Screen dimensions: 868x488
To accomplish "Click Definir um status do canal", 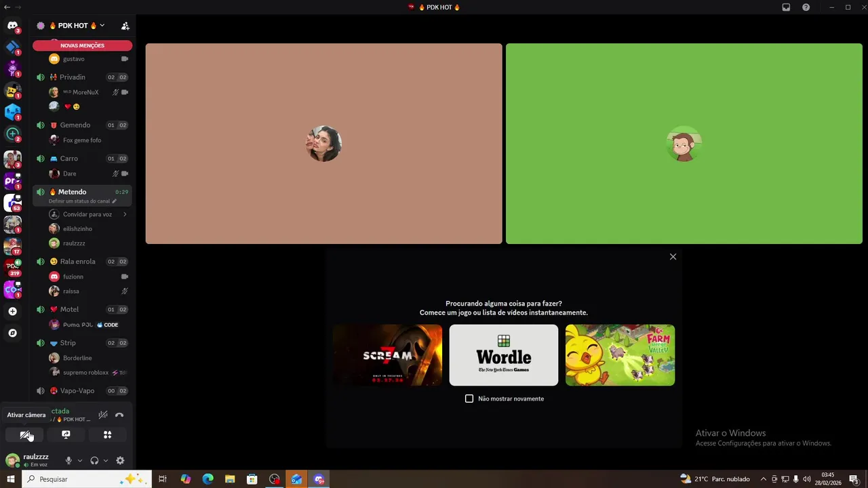I will [x=82, y=201].
